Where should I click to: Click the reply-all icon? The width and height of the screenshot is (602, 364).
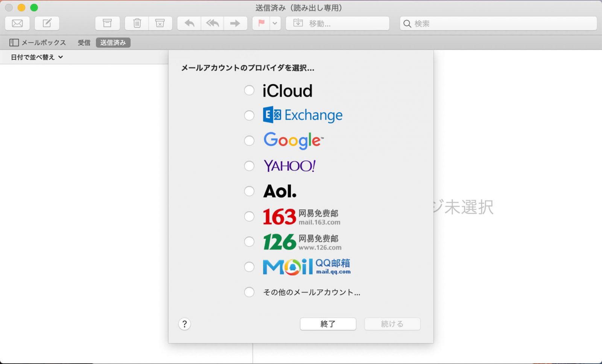pos(212,23)
